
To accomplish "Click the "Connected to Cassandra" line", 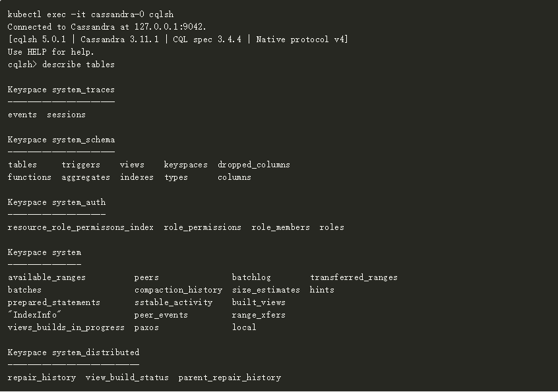I will (x=106, y=27).
